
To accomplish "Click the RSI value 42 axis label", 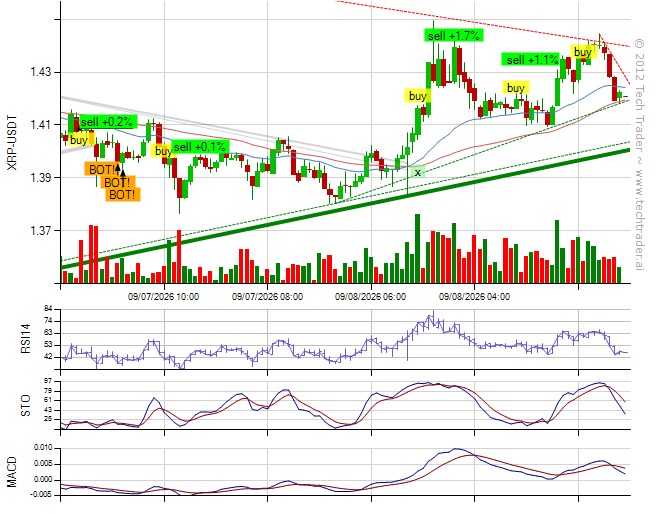I will tap(47, 357).
